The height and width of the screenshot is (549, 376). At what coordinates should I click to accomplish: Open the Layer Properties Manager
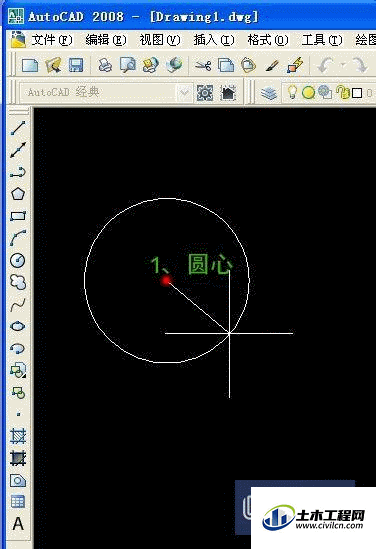(269, 93)
